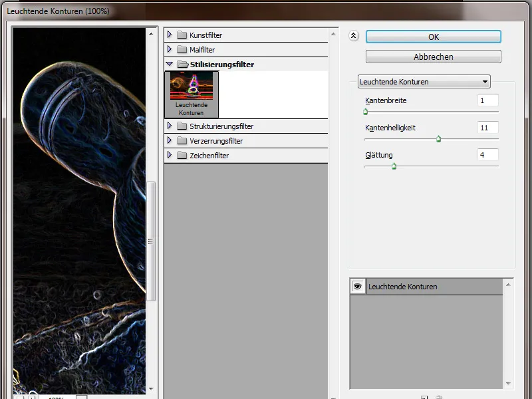532x399 pixels.
Task: Click the Kantenhelligkeit slider handle
Action: pos(438,139)
